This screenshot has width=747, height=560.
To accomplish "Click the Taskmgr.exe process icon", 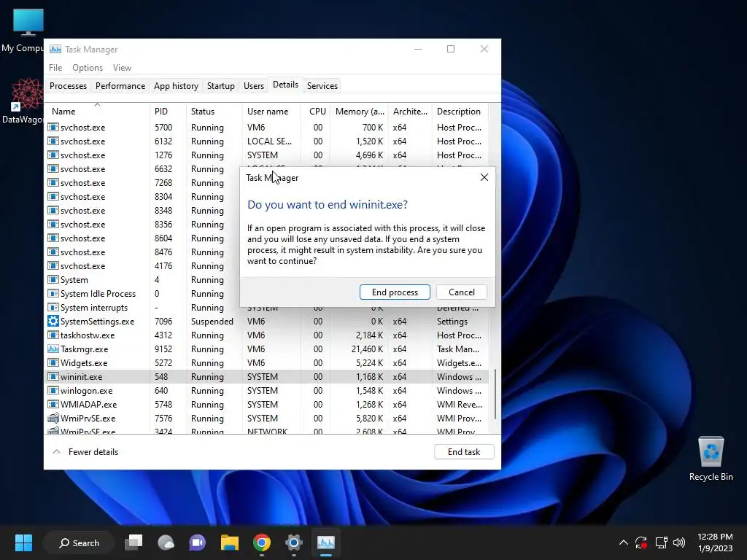I will coord(53,349).
